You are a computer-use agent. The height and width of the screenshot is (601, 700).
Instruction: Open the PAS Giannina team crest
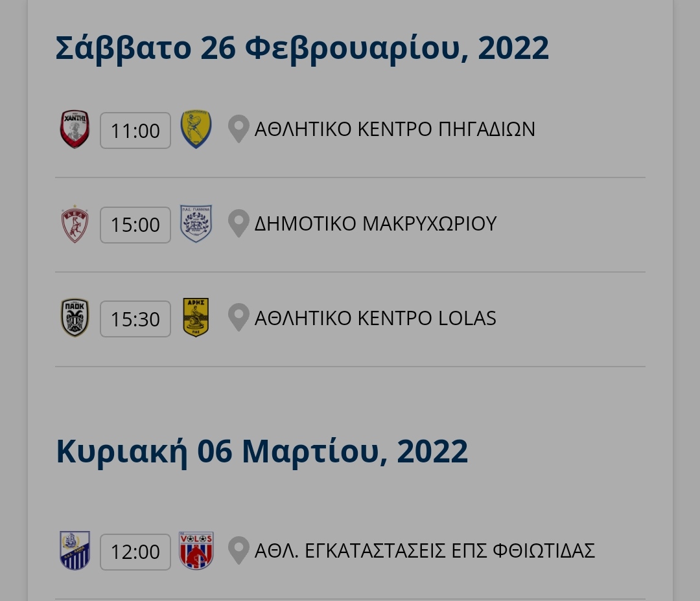196,223
